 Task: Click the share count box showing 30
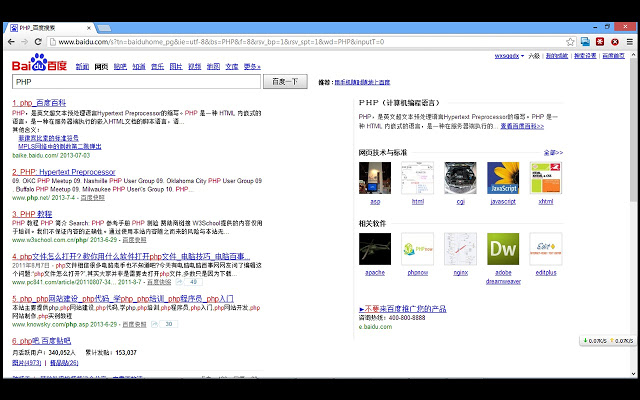pos(169,324)
